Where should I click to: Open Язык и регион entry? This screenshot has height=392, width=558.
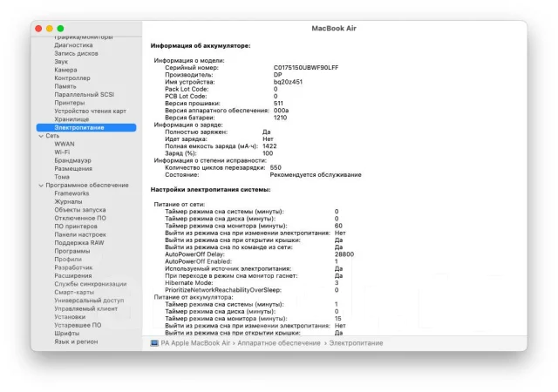76,341
